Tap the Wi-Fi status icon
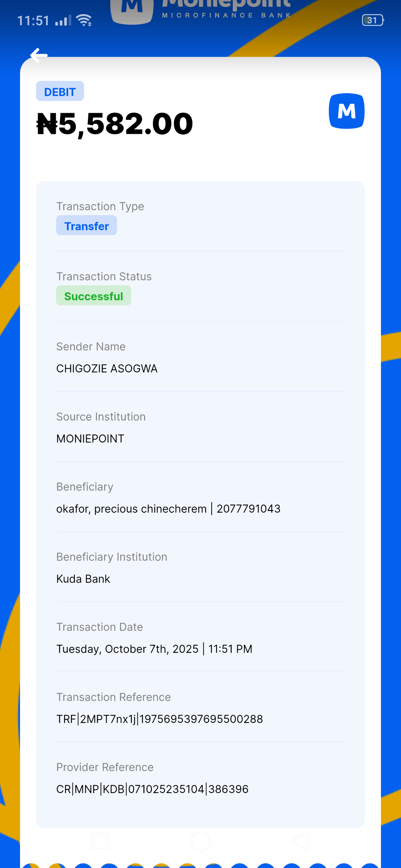The width and height of the screenshot is (401, 868). pos(84,20)
